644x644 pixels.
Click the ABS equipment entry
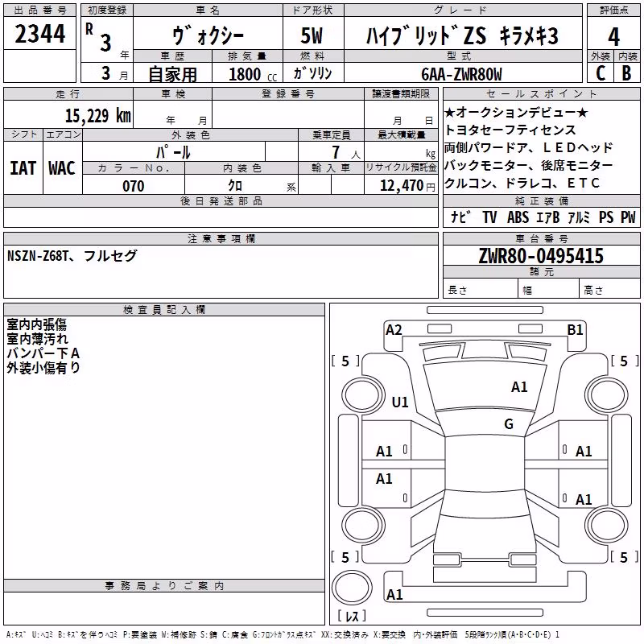click(x=518, y=217)
